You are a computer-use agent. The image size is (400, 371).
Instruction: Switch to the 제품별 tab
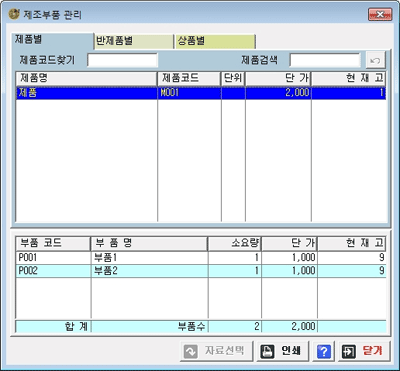[x=52, y=40]
